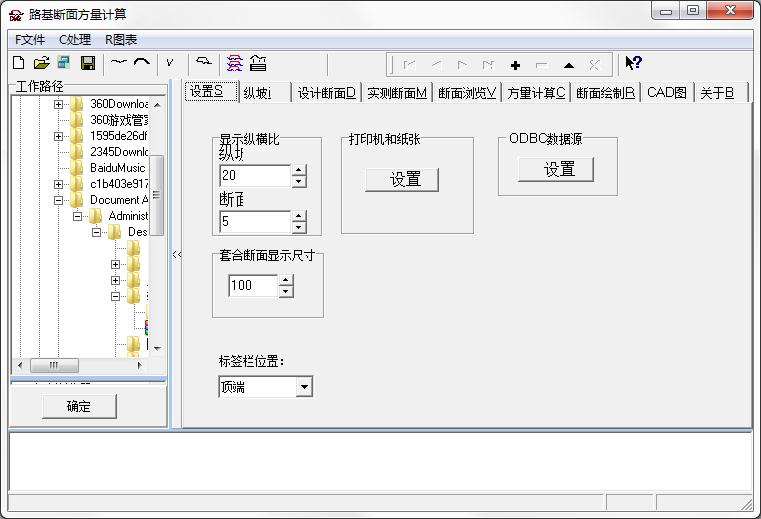Viewport: 761px width, 519px height.
Task: Select the 设置S tab
Action: click(212, 91)
